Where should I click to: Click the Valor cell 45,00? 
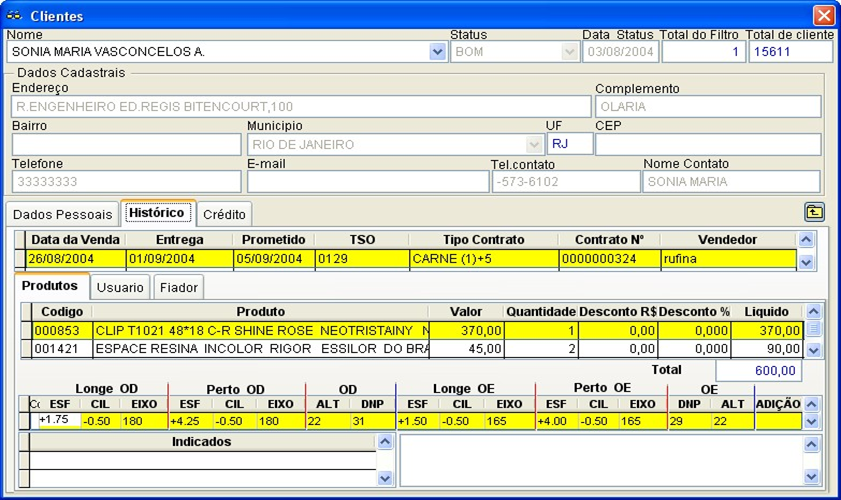point(467,349)
